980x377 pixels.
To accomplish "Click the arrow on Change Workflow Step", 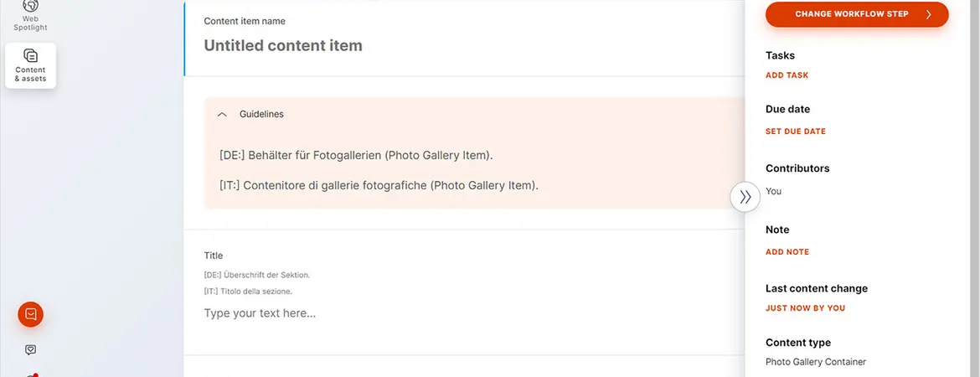I will [928, 14].
